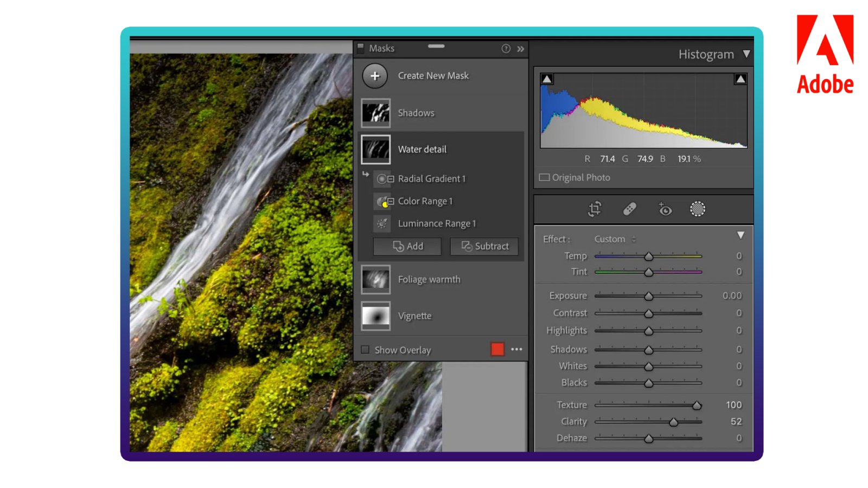Click the red overlay color swatch

click(x=497, y=349)
